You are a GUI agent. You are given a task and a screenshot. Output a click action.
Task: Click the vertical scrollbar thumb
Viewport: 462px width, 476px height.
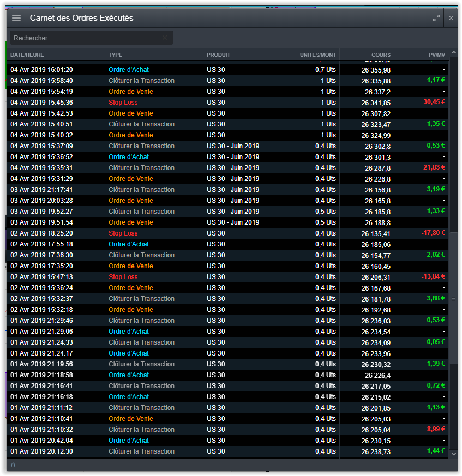[453, 298]
